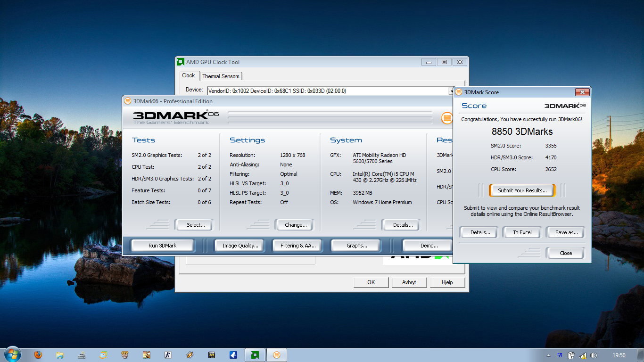
Task: Click the '8850 3DMarks' score text
Action: pyautogui.click(x=522, y=132)
